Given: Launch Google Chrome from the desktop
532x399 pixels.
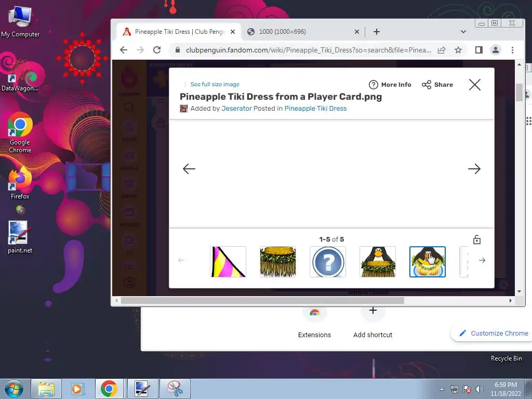Looking at the screenshot, I should tap(20, 133).
